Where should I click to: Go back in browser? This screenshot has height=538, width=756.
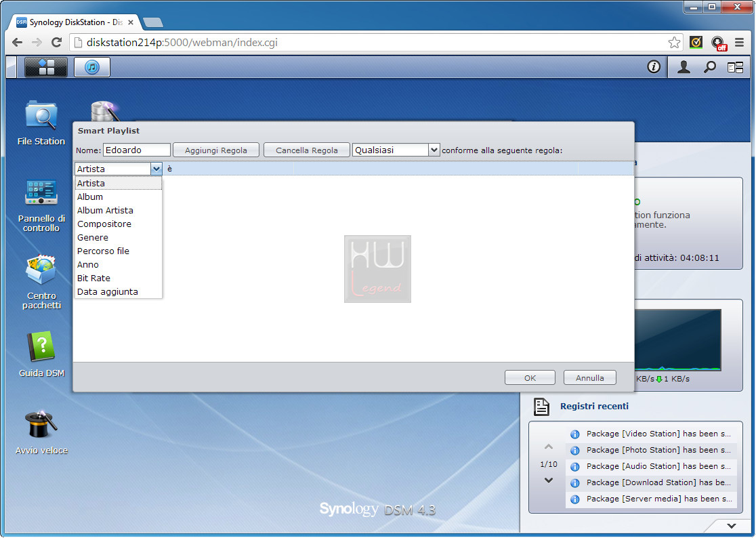click(x=17, y=43)
